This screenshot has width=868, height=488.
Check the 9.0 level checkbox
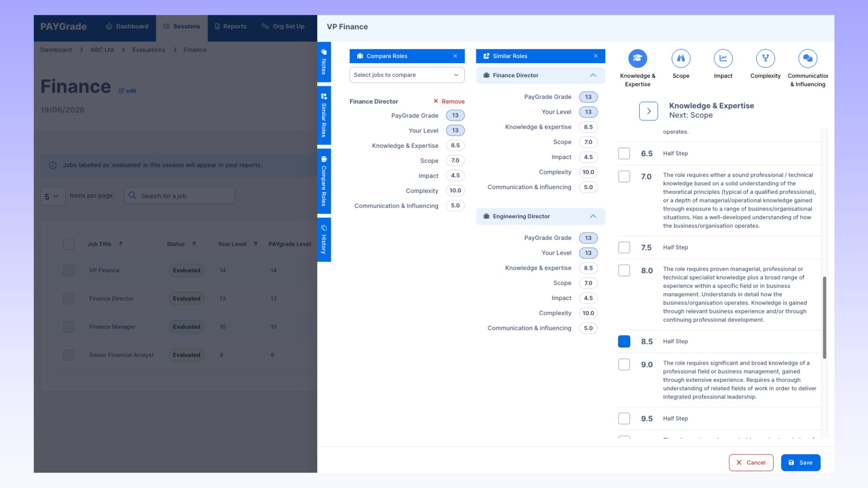[x=624, y=364]
